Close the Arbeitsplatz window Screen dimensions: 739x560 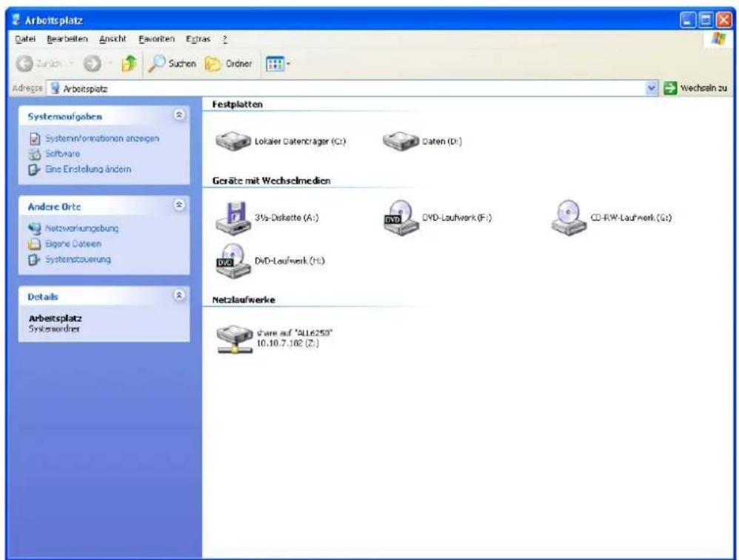click(x=723, y=20)
